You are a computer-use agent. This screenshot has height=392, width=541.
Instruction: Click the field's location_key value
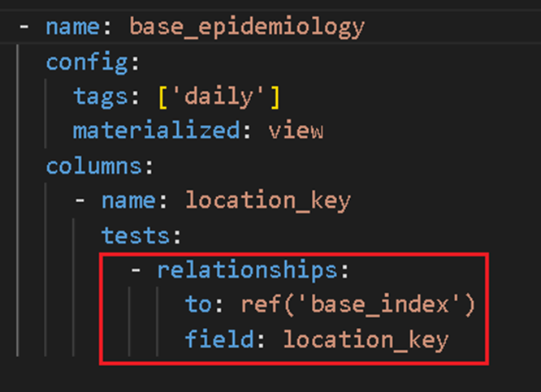(366, 340)
